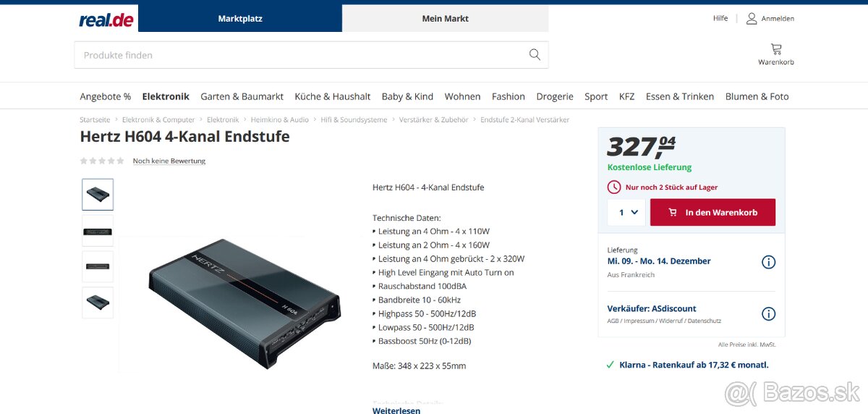Select the second product thumbnail
This screenshot has height=414, width=868.
coord(98,231)
